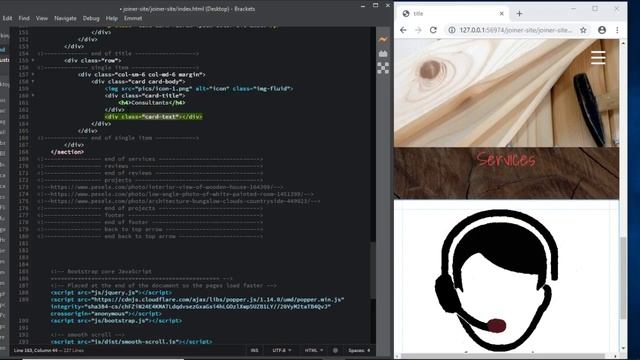Open the Extension Manager icon in Brackets
640x360 pixels.
[383, 53]
